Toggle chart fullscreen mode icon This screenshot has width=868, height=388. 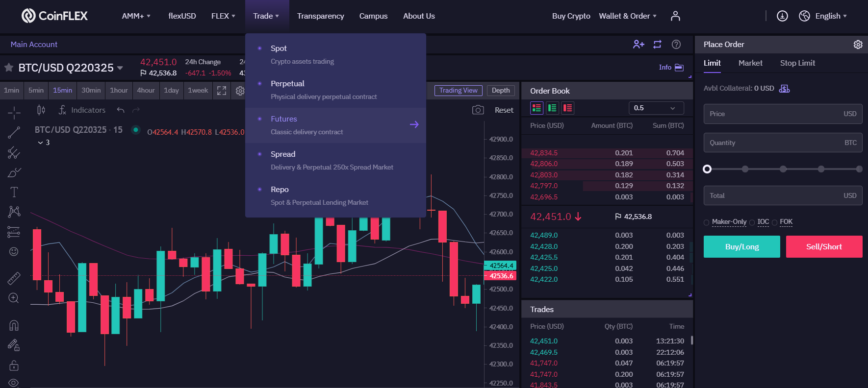pyautogui.click(x=222, y=91)
